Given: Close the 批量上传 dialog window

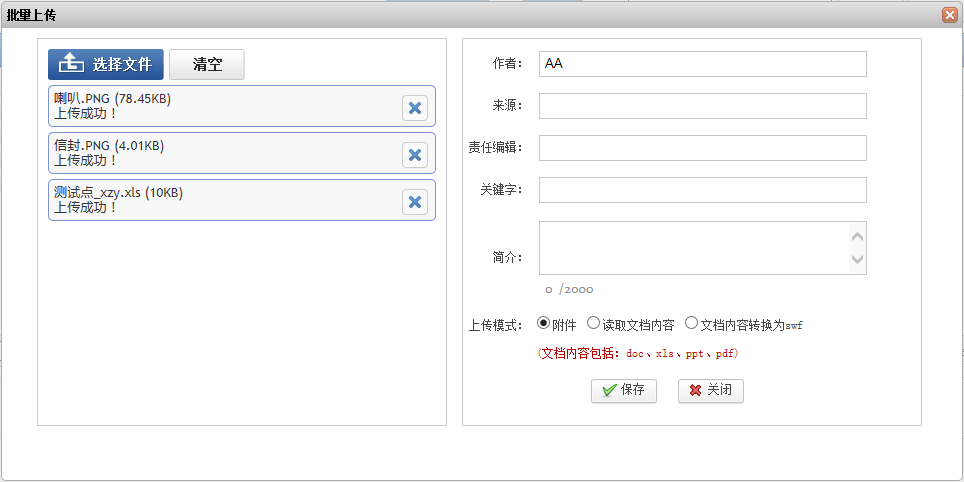Looking at the screenshot, I should click(x=949, y=15).
